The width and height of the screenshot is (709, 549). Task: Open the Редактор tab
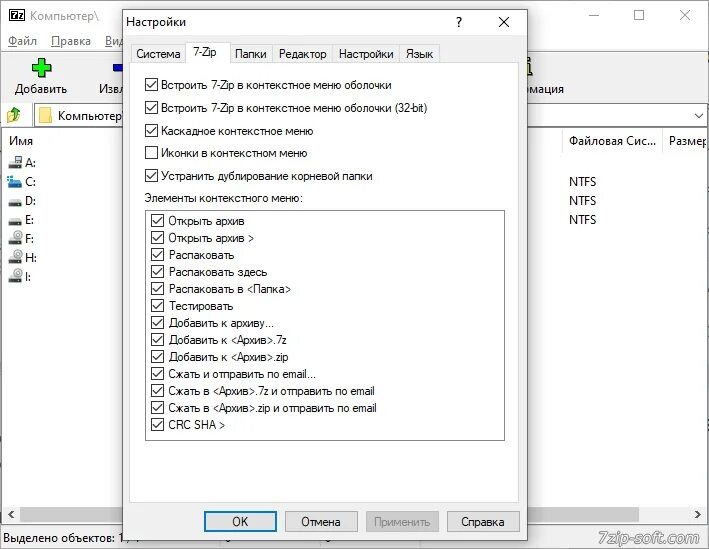[303, 54]
